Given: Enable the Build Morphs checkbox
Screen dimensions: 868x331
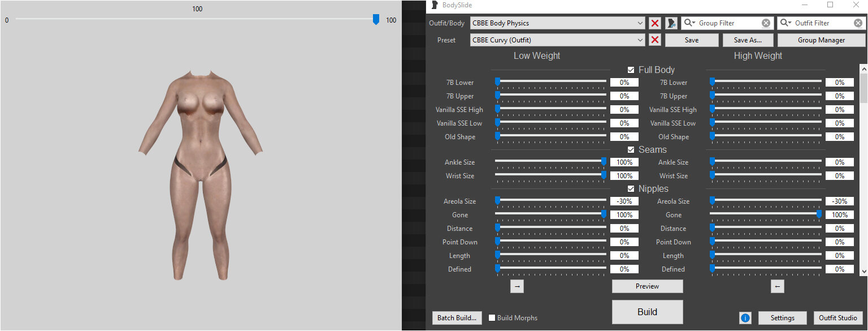Looking at the screenshot, I should [492, 318].
